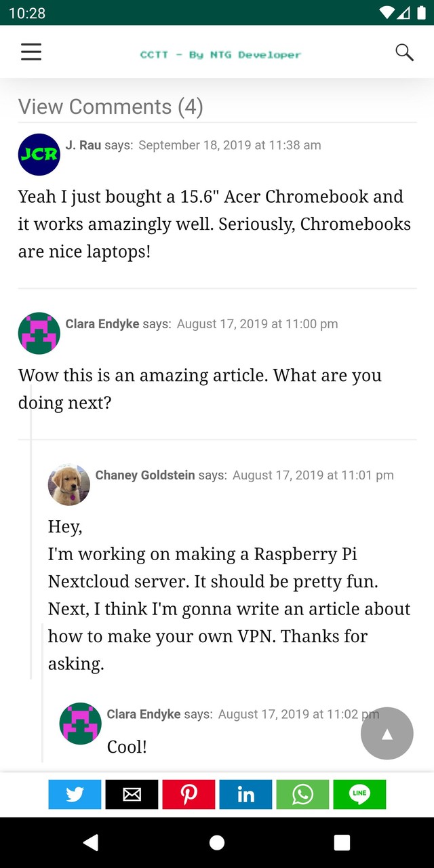Share the article via email icon

click(x=132, y=794)
